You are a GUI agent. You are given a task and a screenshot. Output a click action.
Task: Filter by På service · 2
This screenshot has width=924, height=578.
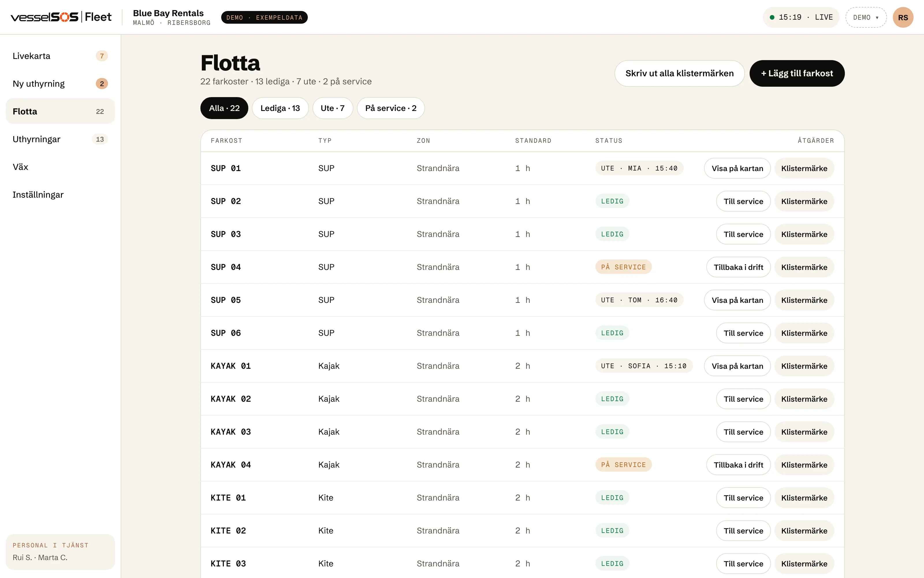(x=391, y=108)
